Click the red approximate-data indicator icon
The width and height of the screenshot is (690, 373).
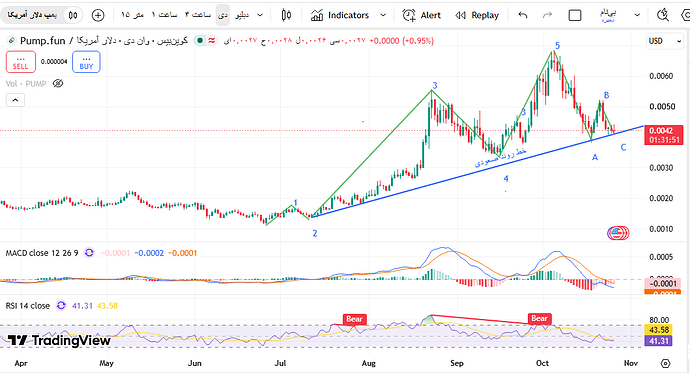tap(212, 41)
